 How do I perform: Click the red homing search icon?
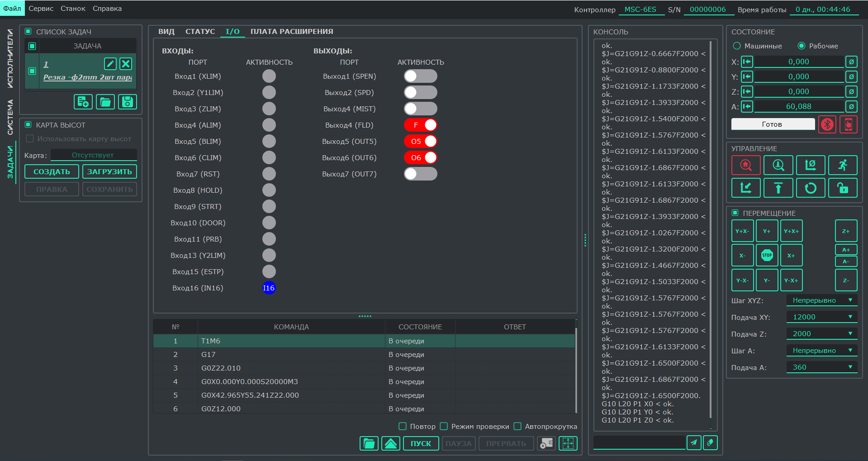click(x=746, y=165)
